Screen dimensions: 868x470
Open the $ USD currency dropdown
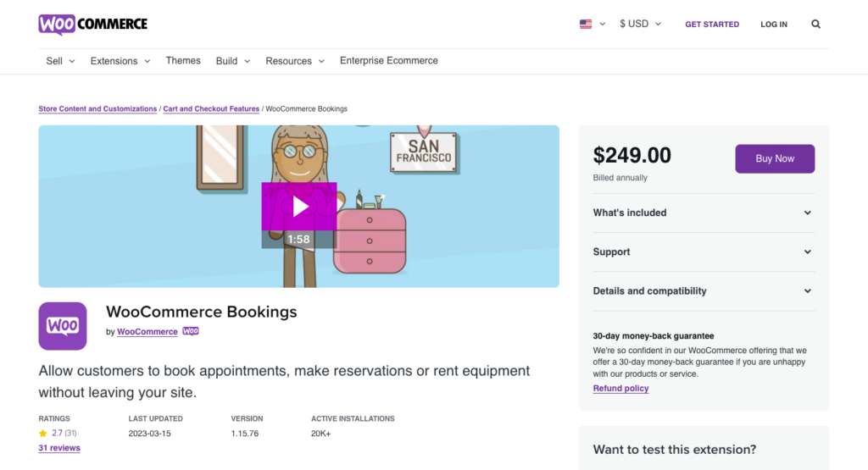click(x=640, y=24)
